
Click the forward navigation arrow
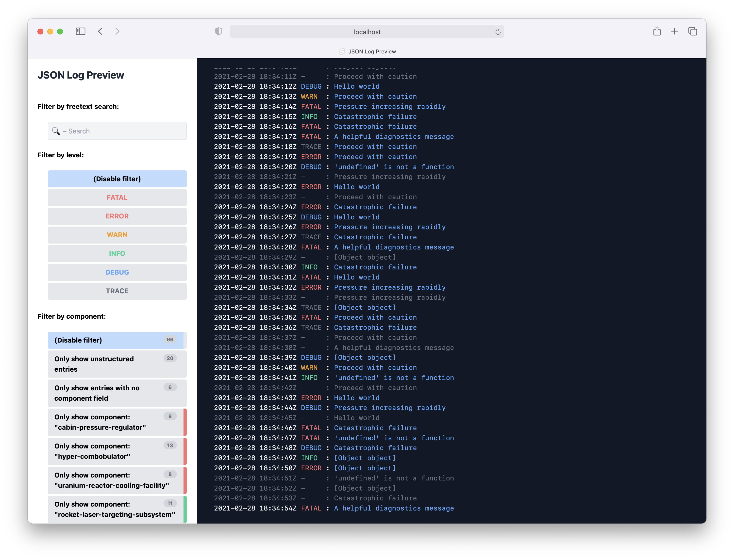click(117, 31)
